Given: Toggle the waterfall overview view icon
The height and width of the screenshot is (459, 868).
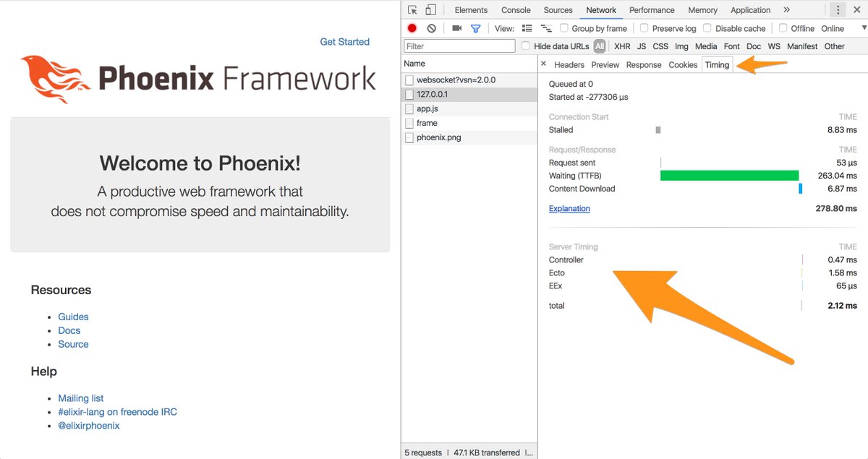Looking at the screenshot, I should point(546,28).
